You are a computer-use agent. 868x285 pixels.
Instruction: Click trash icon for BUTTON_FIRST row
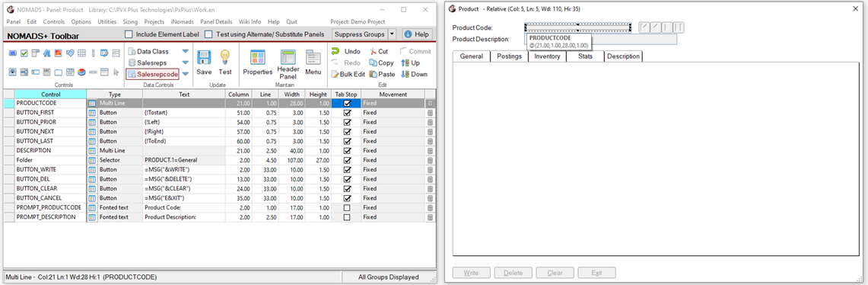pyautogui.click(x=430, y=113)
